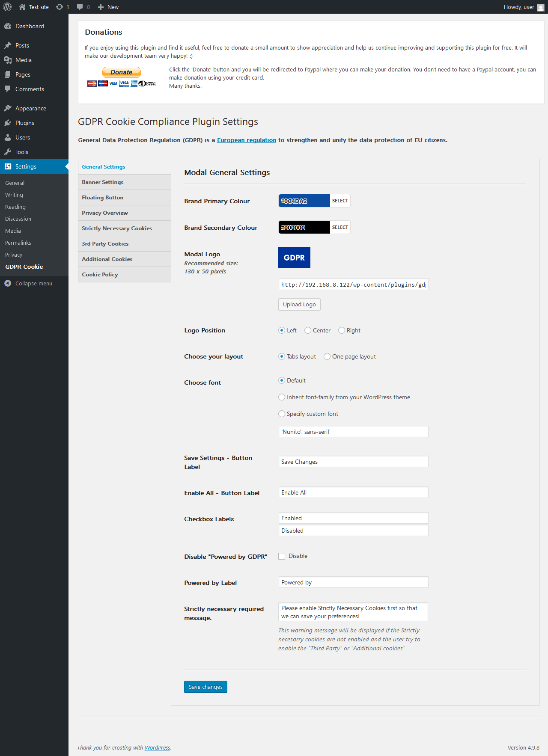548x756 pixels.
Task: Open Floating Button tab
Action: 125,198
